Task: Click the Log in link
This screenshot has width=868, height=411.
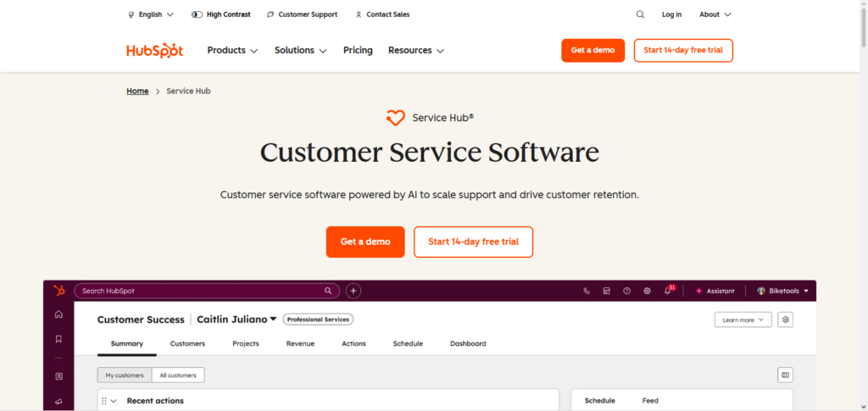Action: [x=671, y=15]
